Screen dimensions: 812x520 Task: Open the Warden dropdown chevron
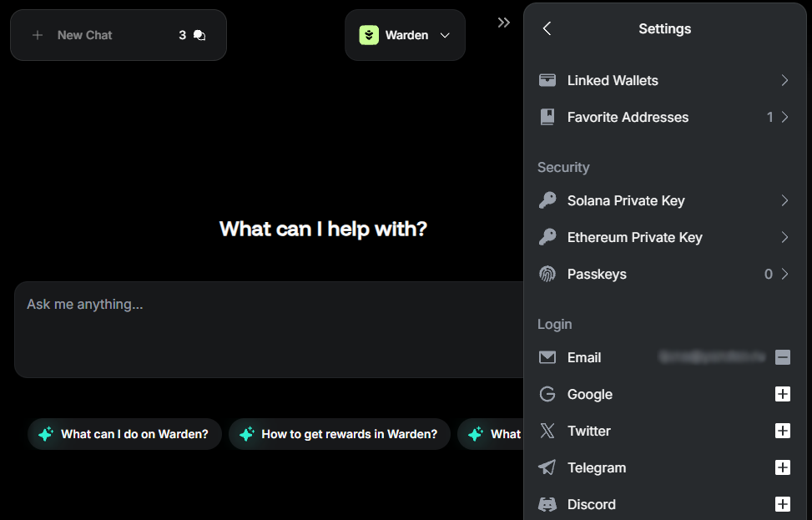click(445, 35)
